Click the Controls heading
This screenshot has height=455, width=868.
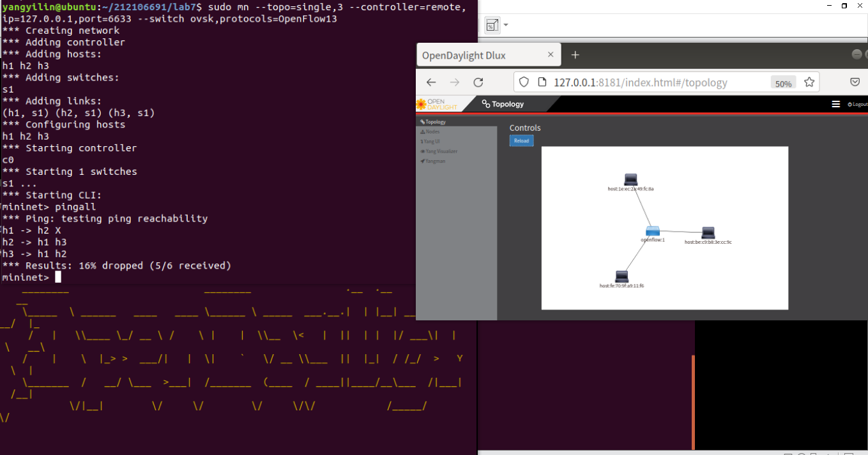tap(525, 128)
